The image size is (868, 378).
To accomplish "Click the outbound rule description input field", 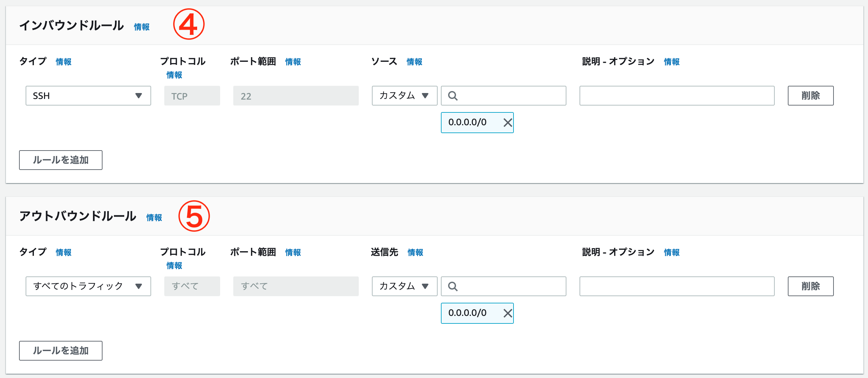I will tap(676, 286).
